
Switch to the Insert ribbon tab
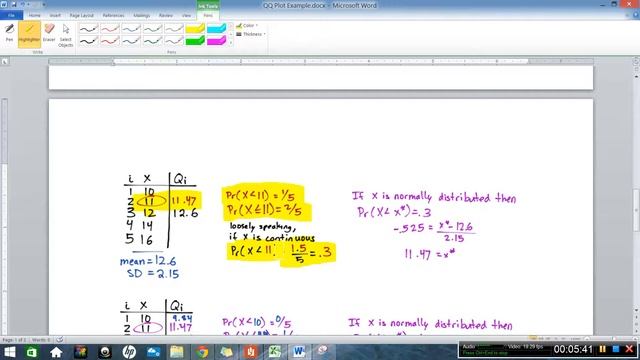[x=55, y=16]
